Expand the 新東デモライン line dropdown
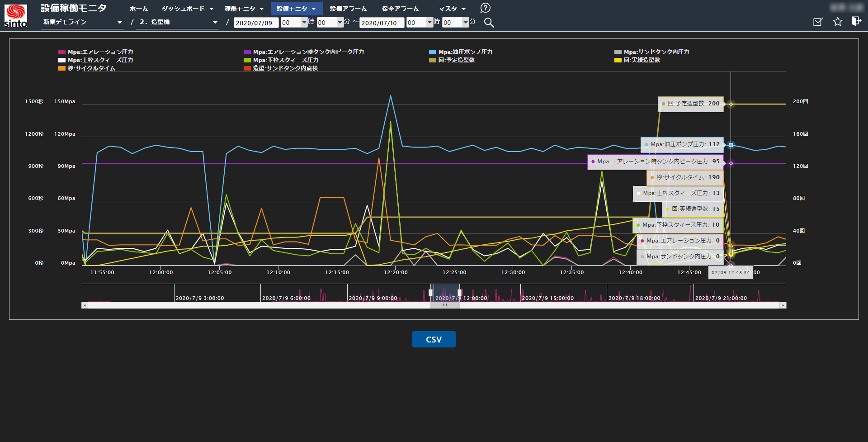868x442 pixels. click(x=82, y=22)
